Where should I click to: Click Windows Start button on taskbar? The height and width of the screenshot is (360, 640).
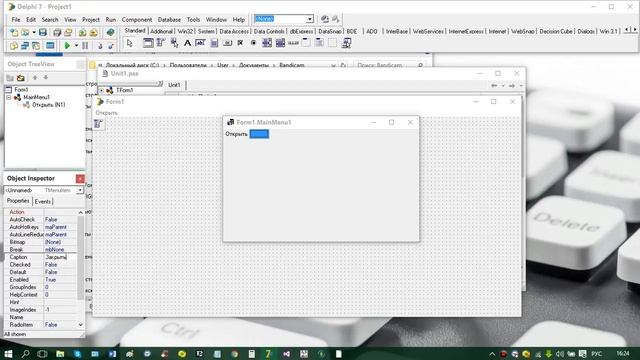pos(8,353)
